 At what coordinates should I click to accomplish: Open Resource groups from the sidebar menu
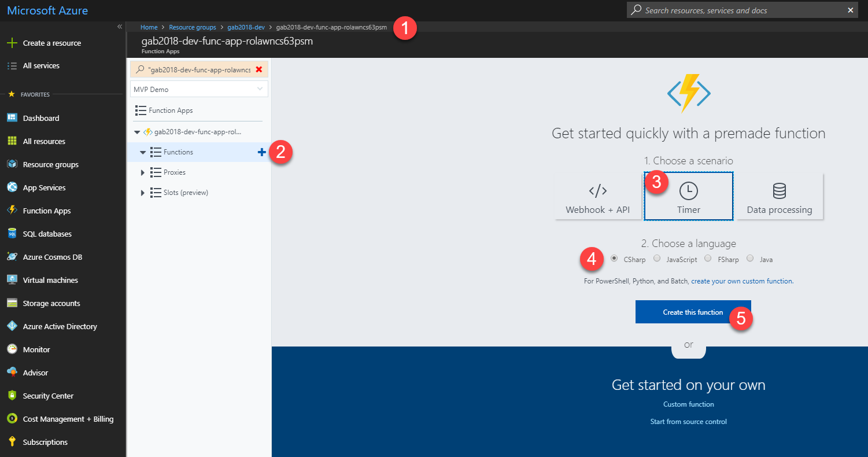click(51, 164)
